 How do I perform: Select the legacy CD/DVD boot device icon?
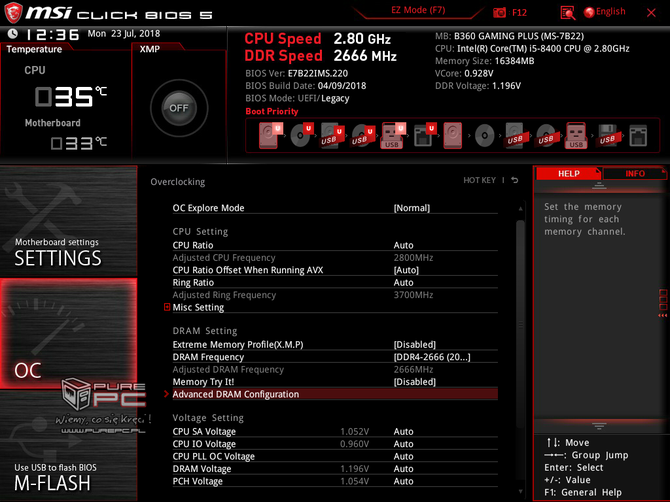(485, 135)
